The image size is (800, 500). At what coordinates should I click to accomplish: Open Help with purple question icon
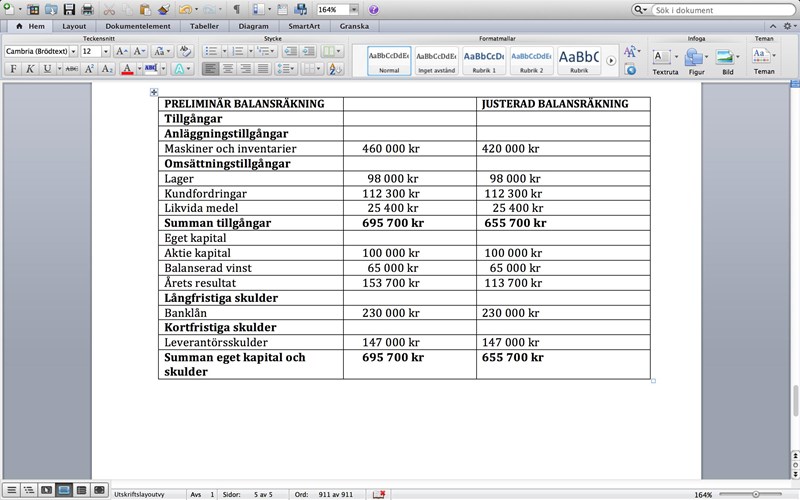373,9
